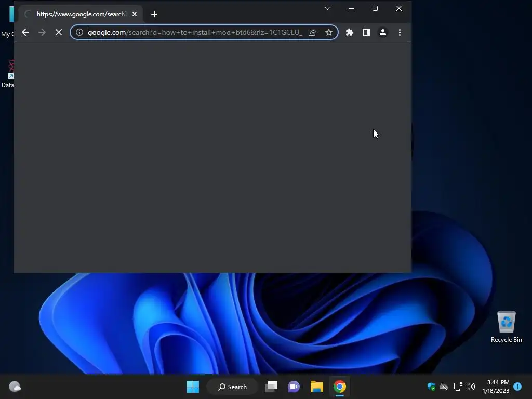Open Windows Security tray icon
This screenshot has width=532, height=399.
[431, 387]
